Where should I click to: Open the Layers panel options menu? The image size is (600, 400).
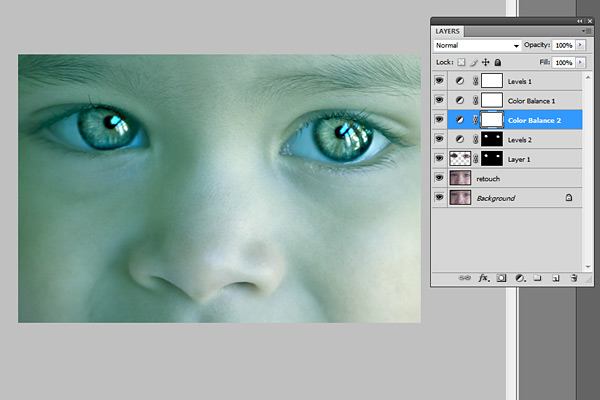coord(587,32)
